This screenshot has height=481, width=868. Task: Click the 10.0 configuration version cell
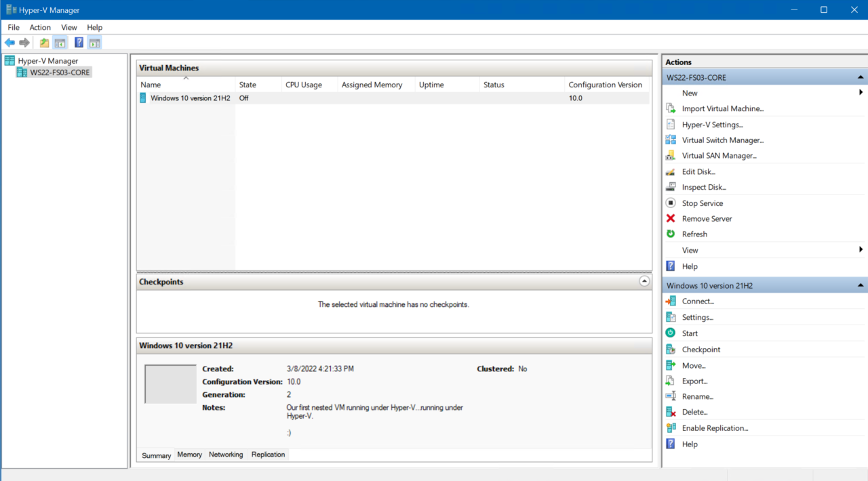coord(575,98)
